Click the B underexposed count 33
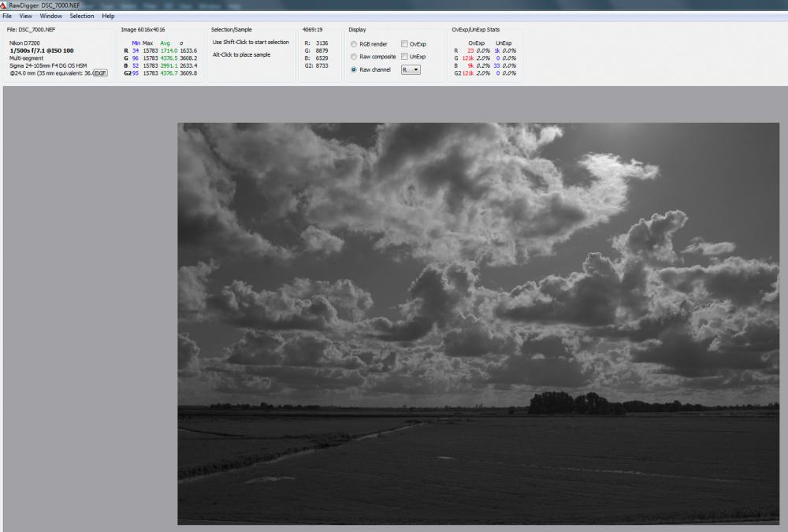This screenshot has height=532, width=788. coord(497,66)
